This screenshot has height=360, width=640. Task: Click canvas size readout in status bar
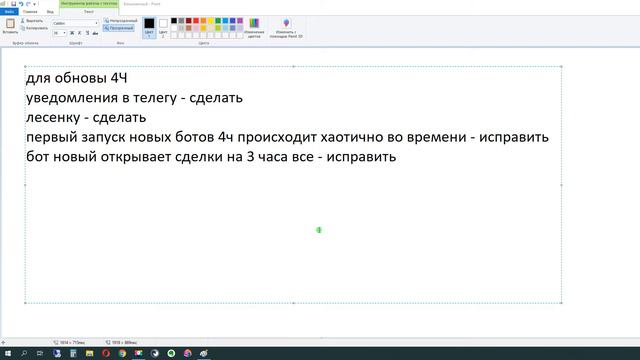pos(121,342)
